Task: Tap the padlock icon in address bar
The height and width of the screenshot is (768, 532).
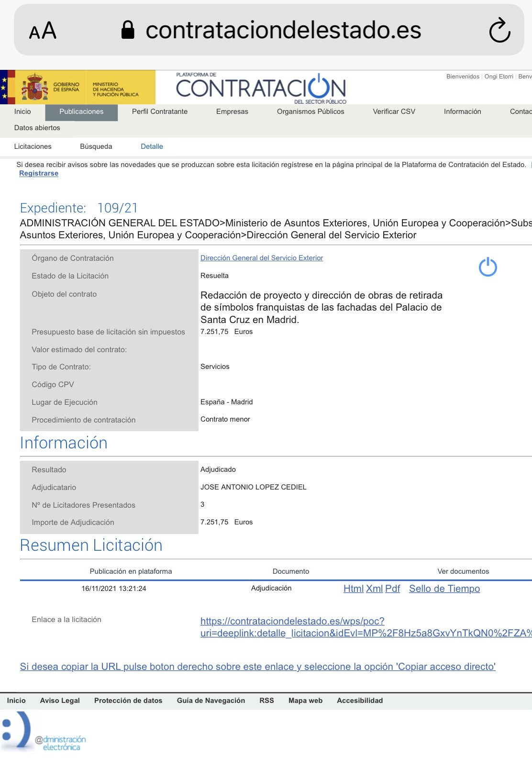Action: [128, 30]
